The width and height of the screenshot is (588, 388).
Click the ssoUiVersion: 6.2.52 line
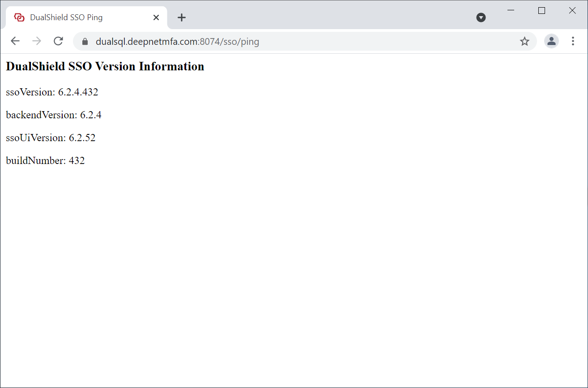click(x=51, y=138)
